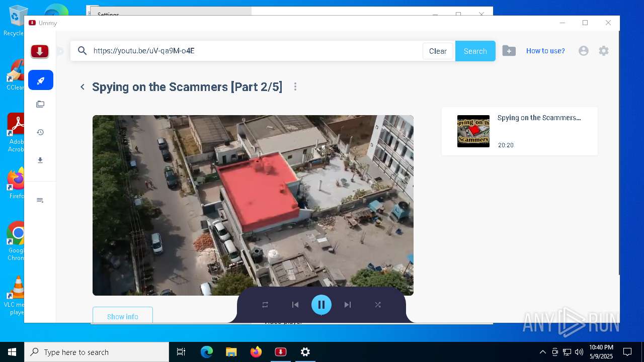Select the VLC media player desktop icon
The height and width of the screenshot is (362, 644).
(15, 296)
